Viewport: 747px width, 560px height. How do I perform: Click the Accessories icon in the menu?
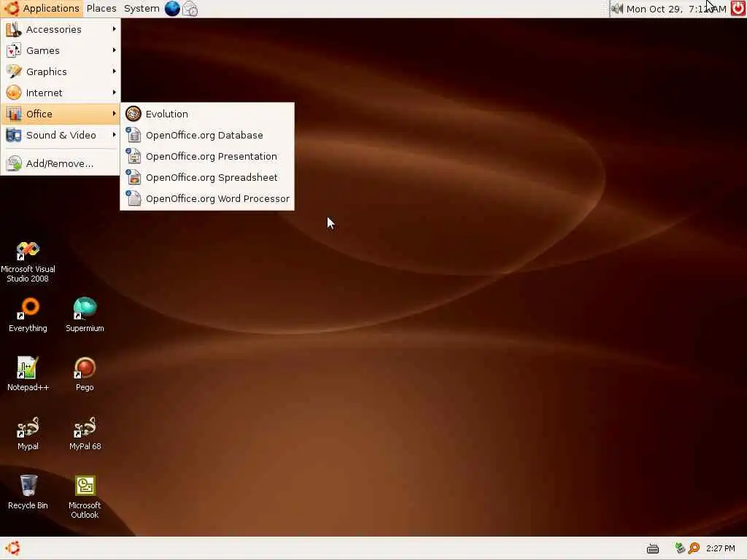click(x=13, y=29)
